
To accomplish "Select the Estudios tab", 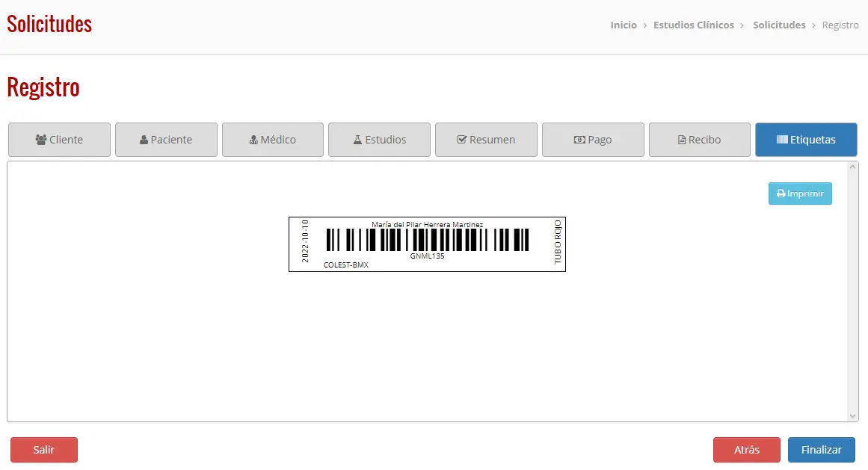I will pyautogui.click(x=379, y=140).
